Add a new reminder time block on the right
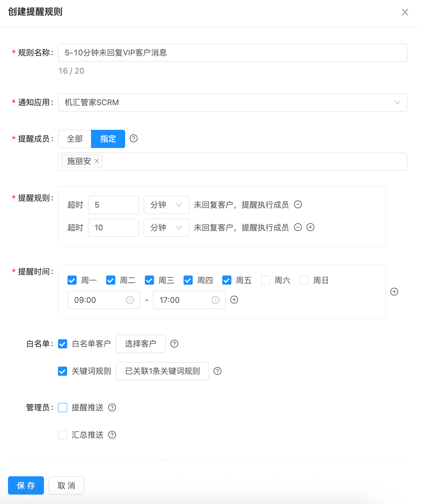This screenshot has width=421, height=504. 394,291
